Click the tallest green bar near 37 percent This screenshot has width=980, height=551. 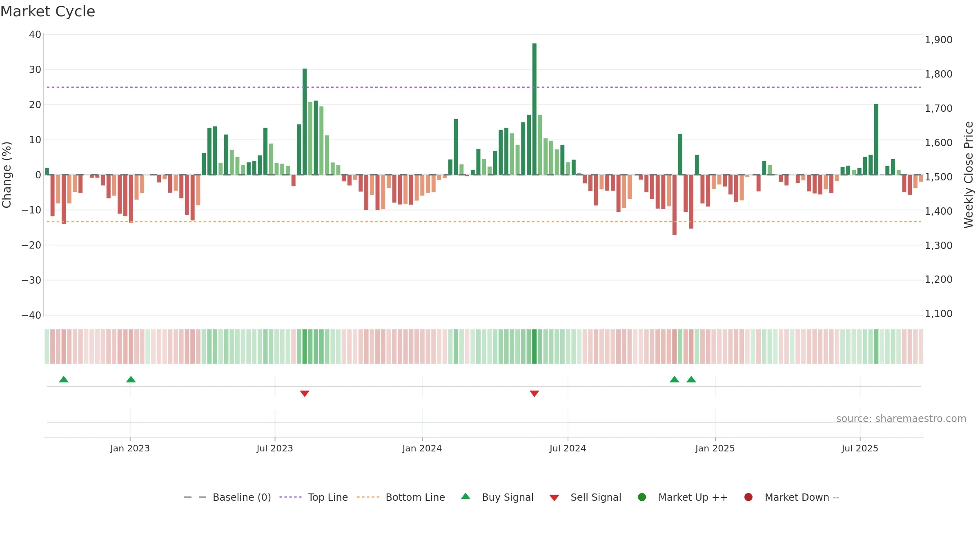(x=535, y=109)
